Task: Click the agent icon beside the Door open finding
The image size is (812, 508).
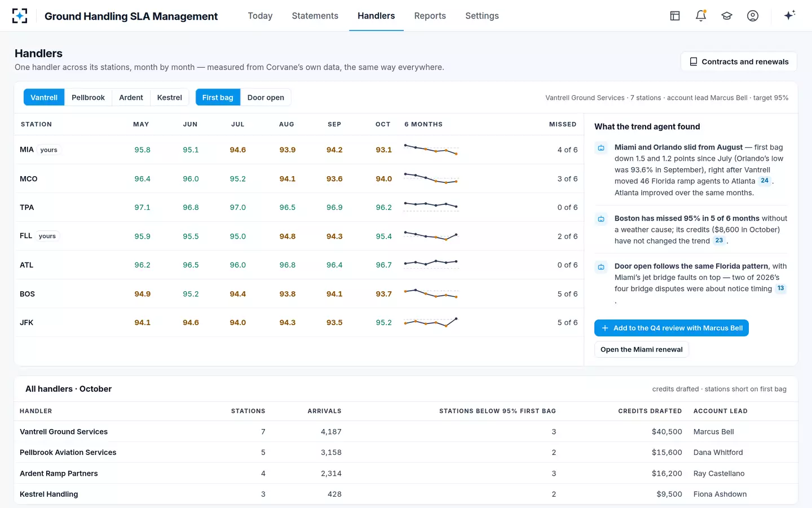Action: (x=601, y=267)
